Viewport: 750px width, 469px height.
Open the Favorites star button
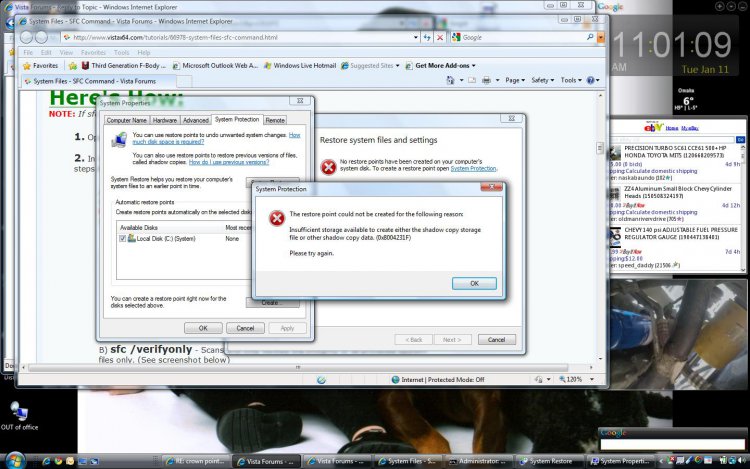point(41,65)
